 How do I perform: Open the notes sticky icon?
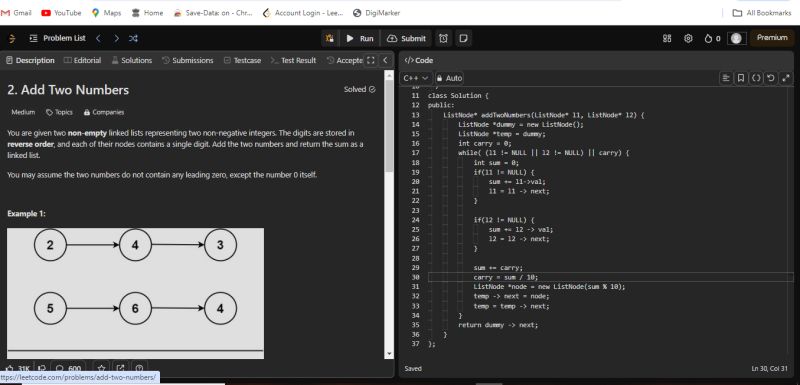pyautogui.click(x=463, y=38)
